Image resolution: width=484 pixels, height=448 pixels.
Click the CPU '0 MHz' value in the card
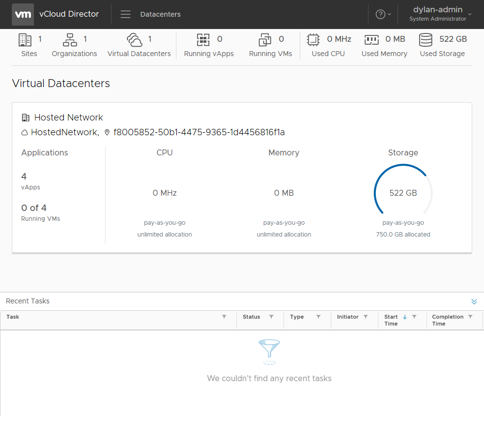click(165, 193)
